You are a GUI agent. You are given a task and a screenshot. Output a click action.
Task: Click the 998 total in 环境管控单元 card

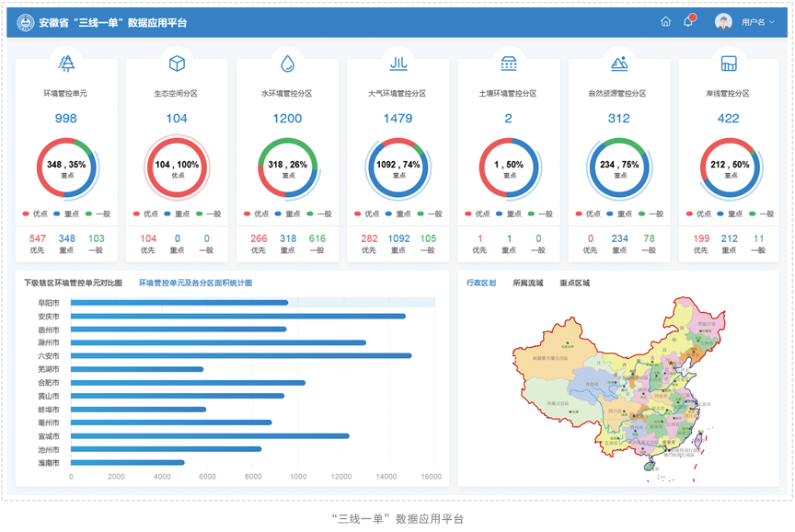pos(66,118)
